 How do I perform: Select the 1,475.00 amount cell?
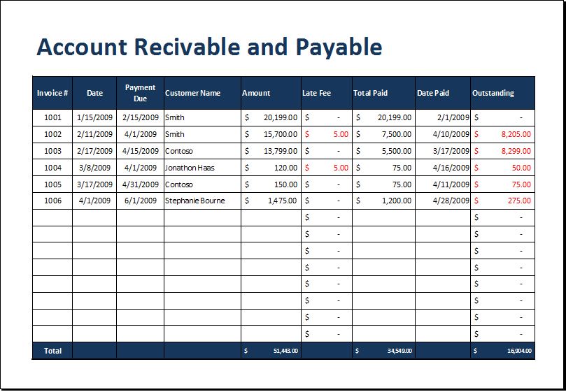tap(271, 201)
